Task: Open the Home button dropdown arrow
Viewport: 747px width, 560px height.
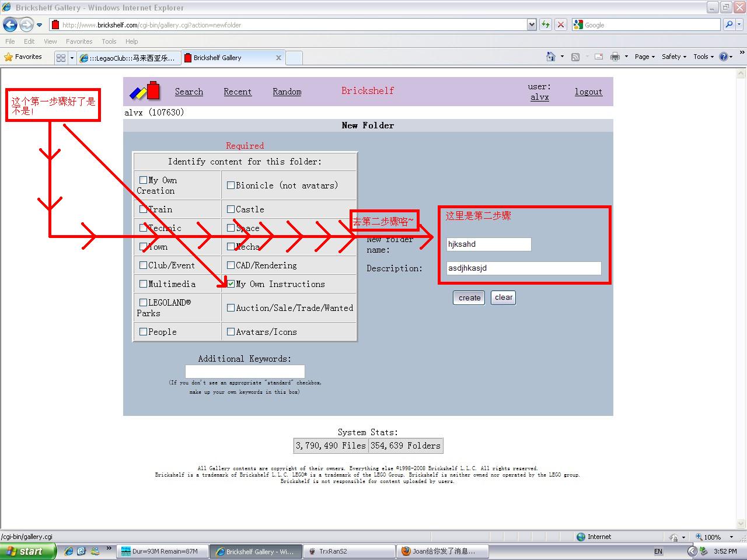Action: click(562, 57)
